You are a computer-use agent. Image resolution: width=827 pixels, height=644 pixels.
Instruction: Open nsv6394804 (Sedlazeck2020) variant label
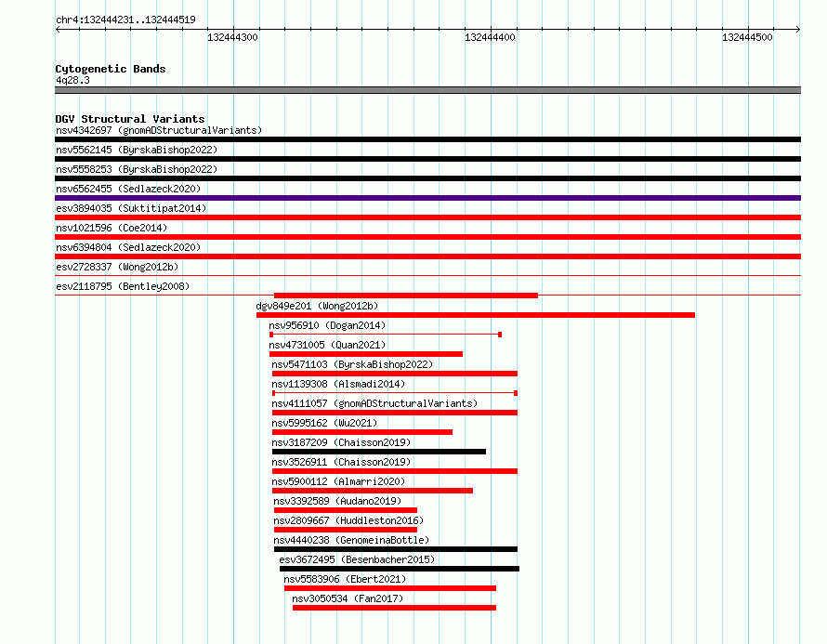tap(128, 247)
